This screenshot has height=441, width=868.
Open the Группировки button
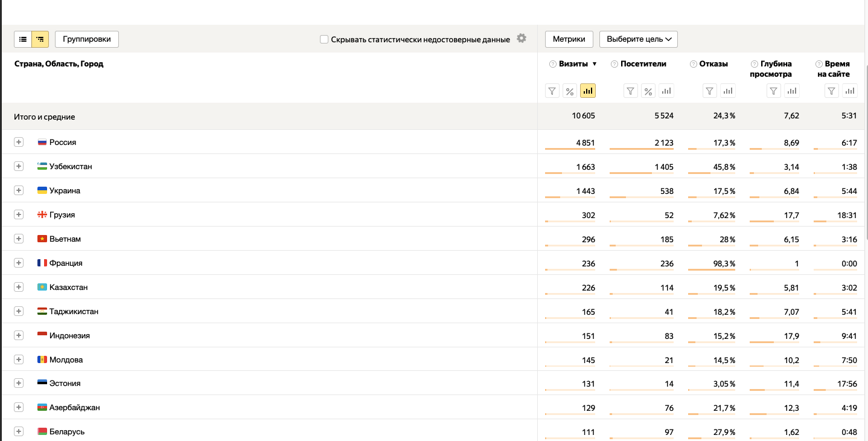pos(87,39)
